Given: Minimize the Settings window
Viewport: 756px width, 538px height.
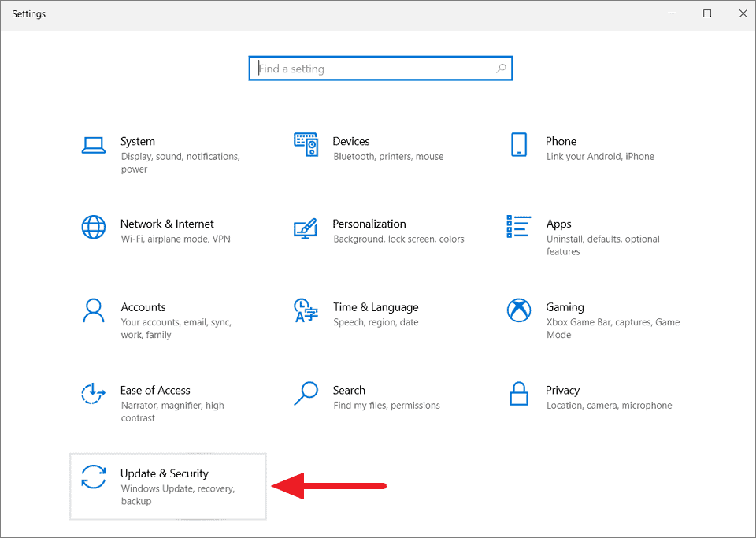Looking at the screenshot, I should (x=671, y=13).
